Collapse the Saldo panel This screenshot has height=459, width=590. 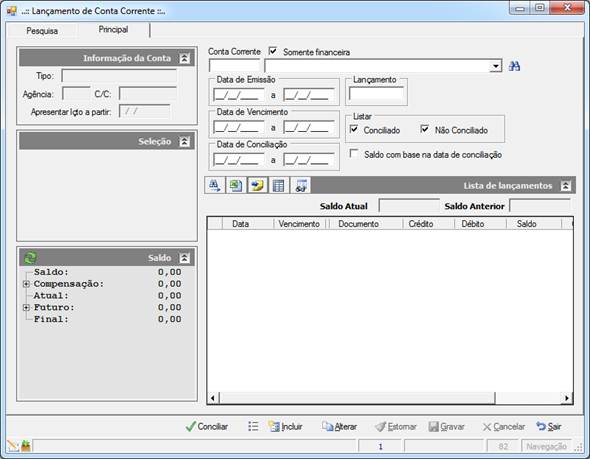point(184,258)
